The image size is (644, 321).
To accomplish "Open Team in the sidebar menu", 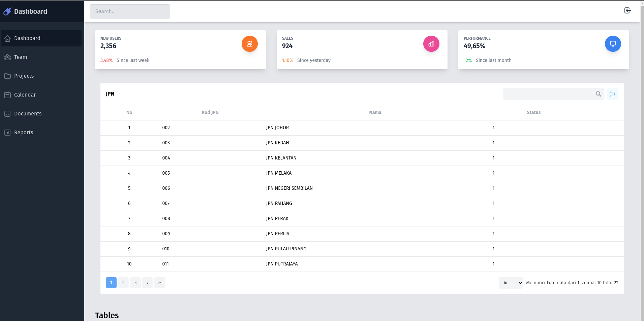I will pos(21,57).
